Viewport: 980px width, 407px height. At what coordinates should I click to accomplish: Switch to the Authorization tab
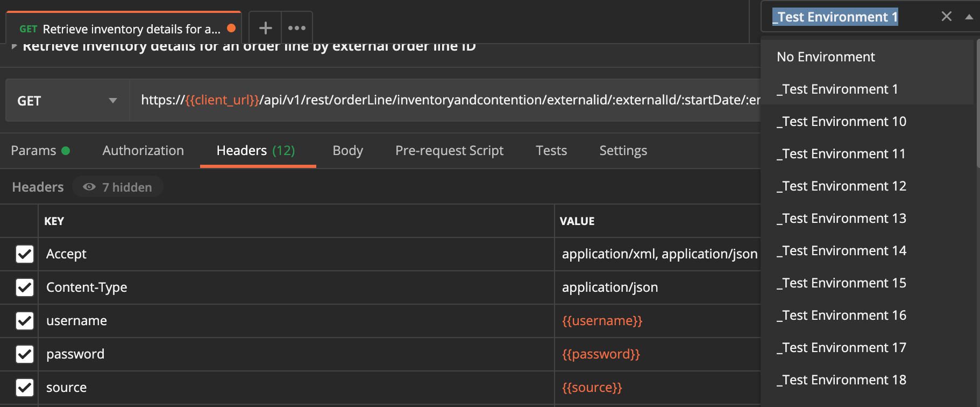pos(143,151)
